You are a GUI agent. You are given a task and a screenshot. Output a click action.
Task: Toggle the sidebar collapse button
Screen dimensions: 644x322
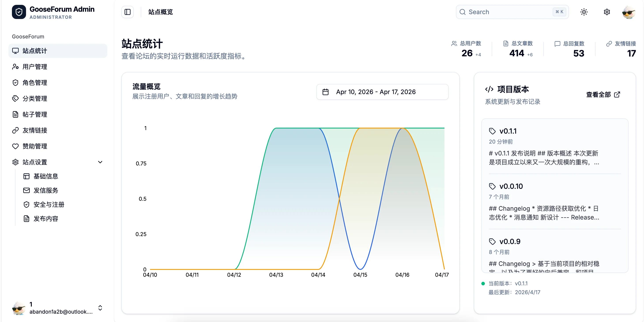coord(128,12)
